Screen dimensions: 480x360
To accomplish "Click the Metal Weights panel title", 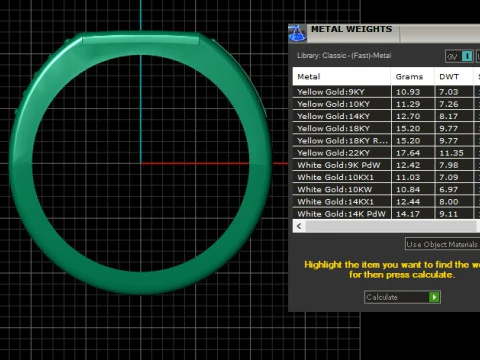I will tap(352, 29).
